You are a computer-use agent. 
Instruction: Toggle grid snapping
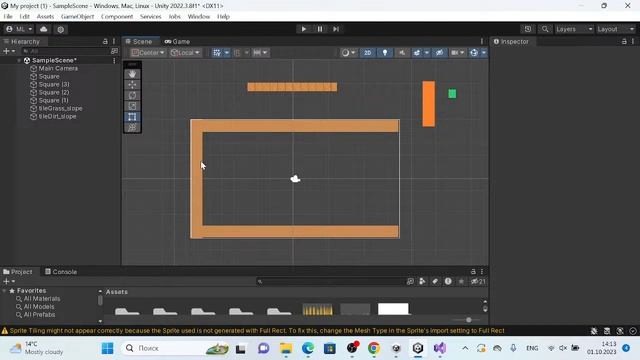click(x=237, y=53)
